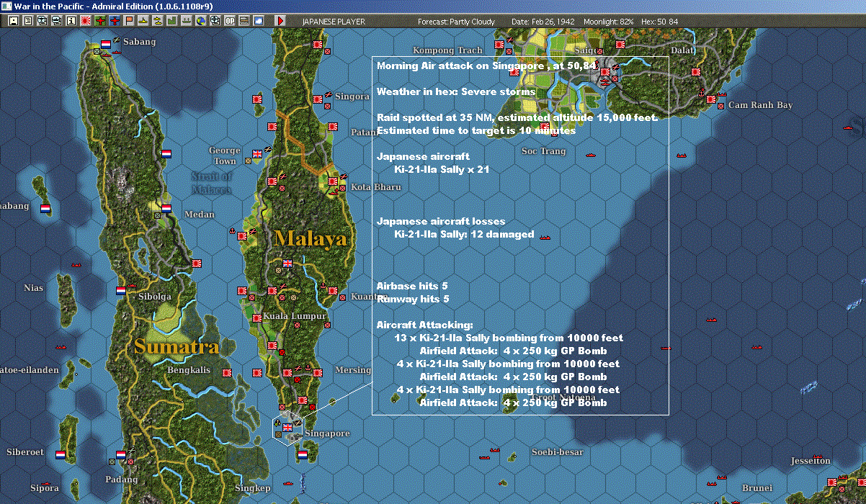Click the Dutch flag next to Padang
The height and width of the screenshot is (504, 866).
[121, 455]
